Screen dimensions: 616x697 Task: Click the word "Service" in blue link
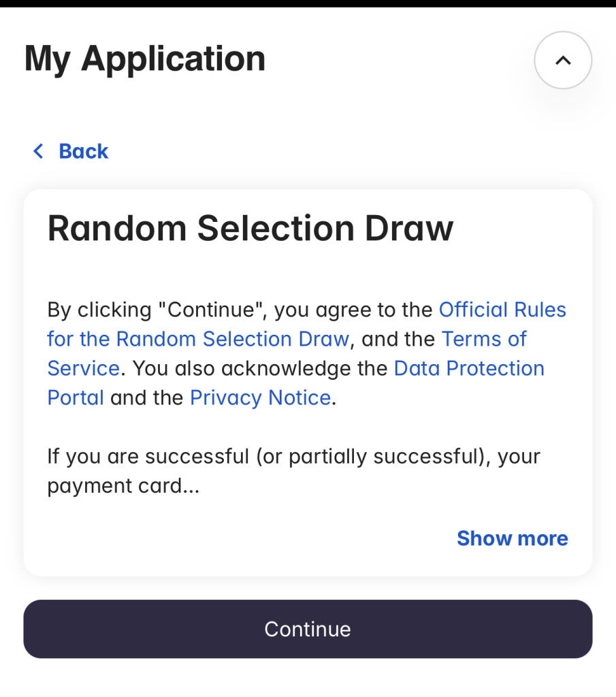point(83,368)
